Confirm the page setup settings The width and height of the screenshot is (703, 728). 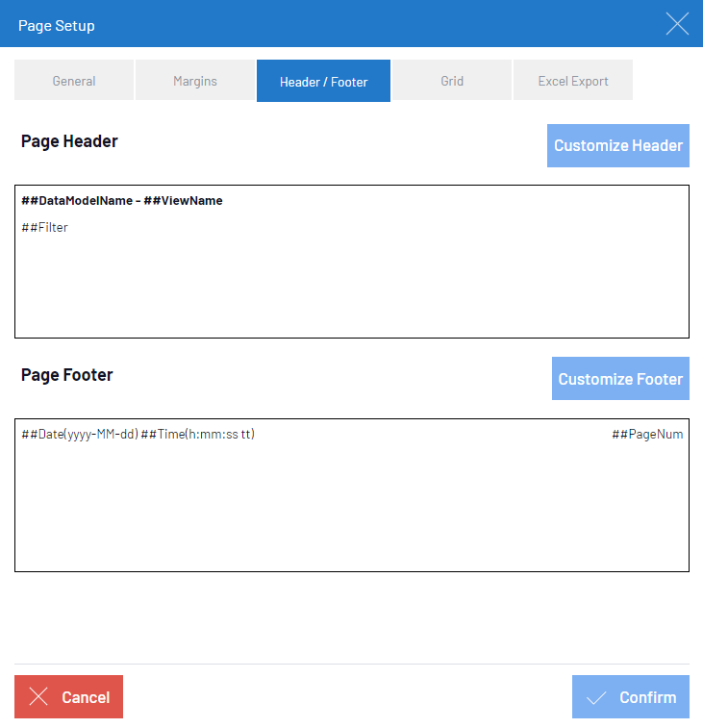(631, 696)
